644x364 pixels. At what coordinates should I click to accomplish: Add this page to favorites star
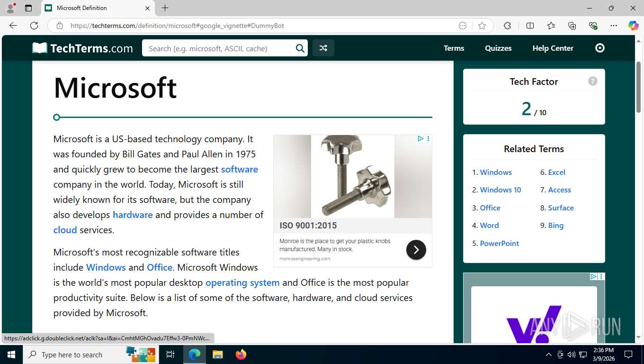click(x=482, y=26)
